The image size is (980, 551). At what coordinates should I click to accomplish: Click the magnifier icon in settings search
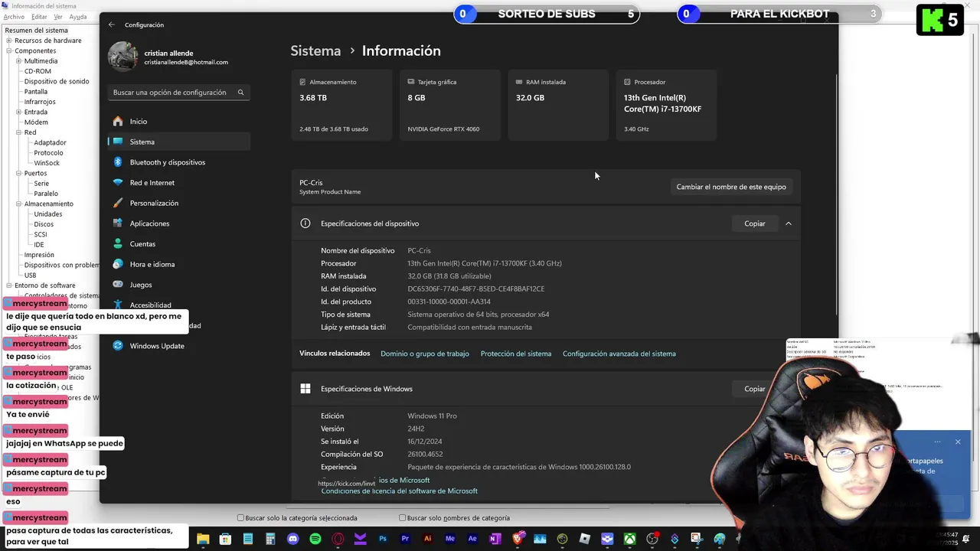point(240,93)
